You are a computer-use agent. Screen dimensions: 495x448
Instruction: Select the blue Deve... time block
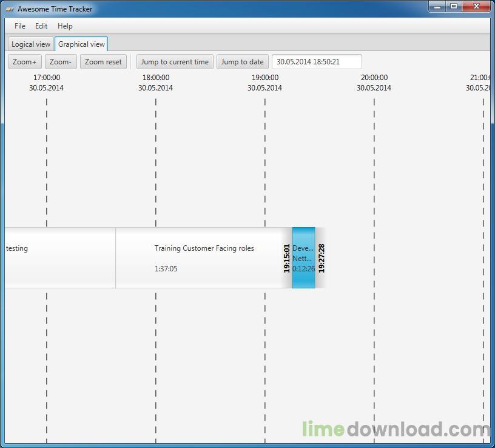[304, 258]
